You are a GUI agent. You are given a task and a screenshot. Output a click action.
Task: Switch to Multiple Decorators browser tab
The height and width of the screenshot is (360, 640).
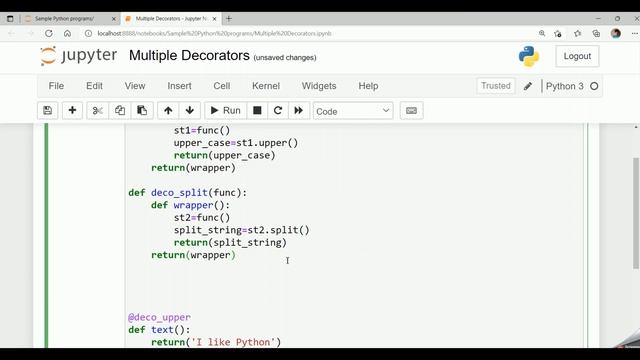pyautogui.click(x=171, y=19)
